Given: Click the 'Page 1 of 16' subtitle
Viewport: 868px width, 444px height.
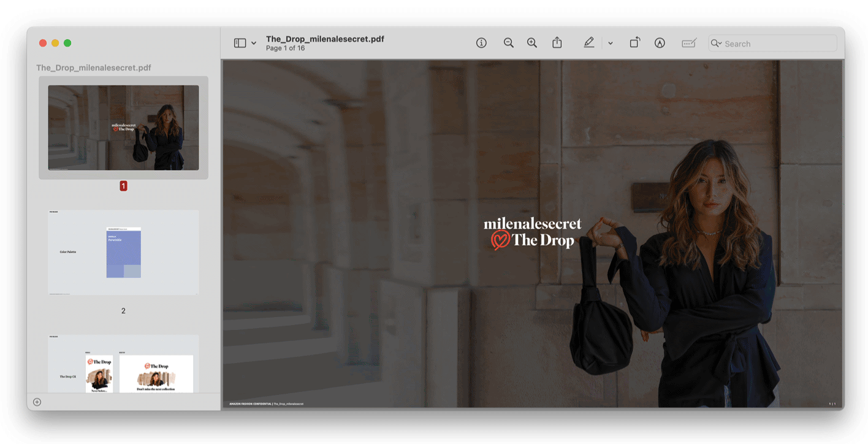Looking at the screenshot, I should click(285, 48).
